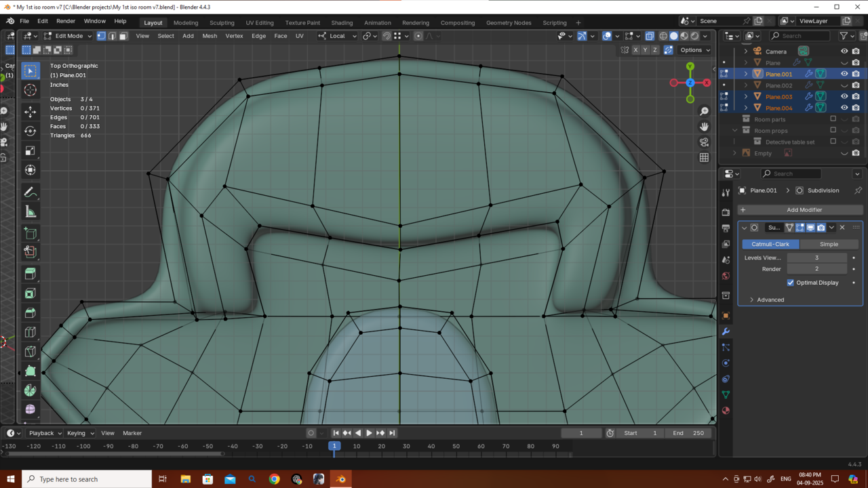Select the Move tool in toolbar
The image size is (868, 488).
[30, 111]
